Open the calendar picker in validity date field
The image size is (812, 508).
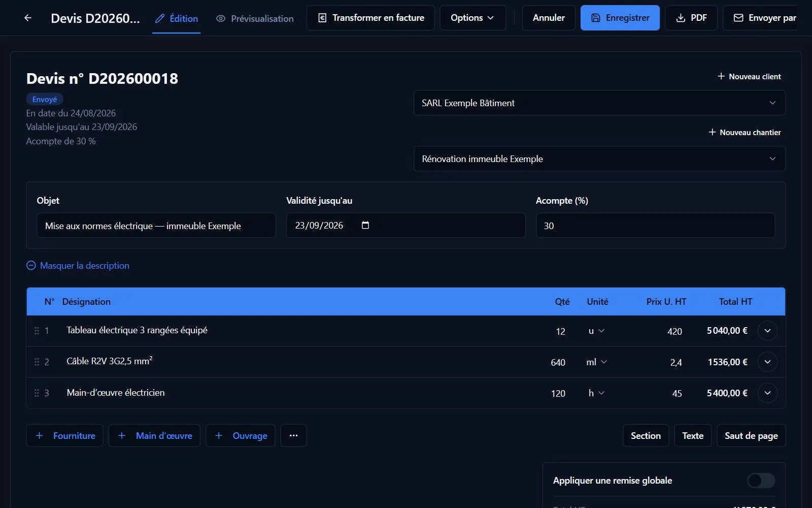tap(365, 225)
